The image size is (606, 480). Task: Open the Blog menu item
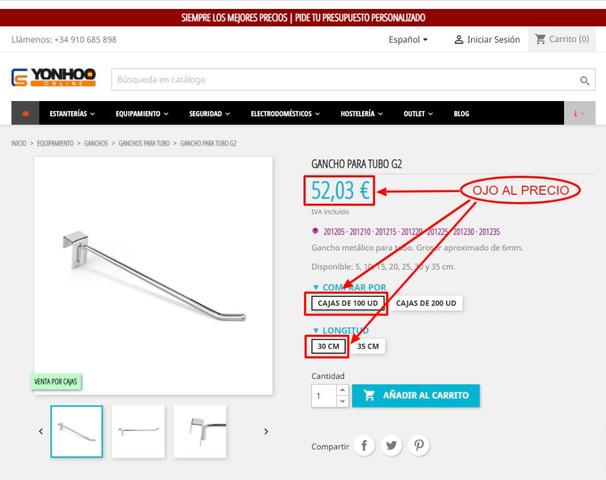coord(461,114)
